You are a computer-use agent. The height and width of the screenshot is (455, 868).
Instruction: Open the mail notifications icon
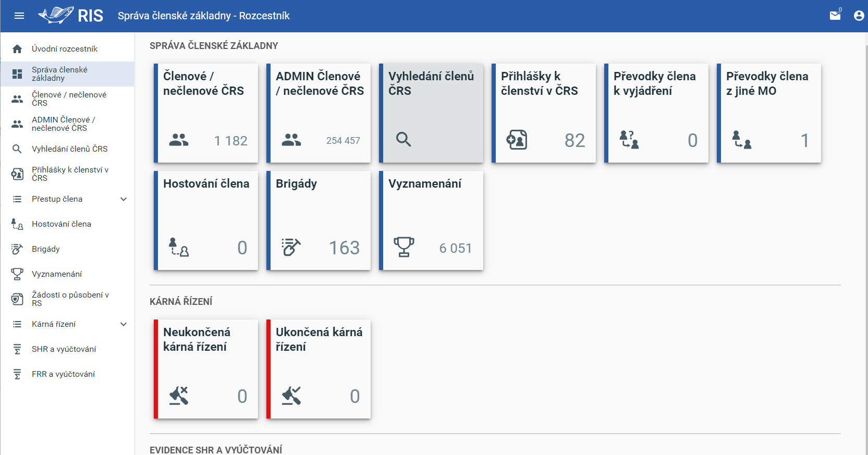point(835,16)
